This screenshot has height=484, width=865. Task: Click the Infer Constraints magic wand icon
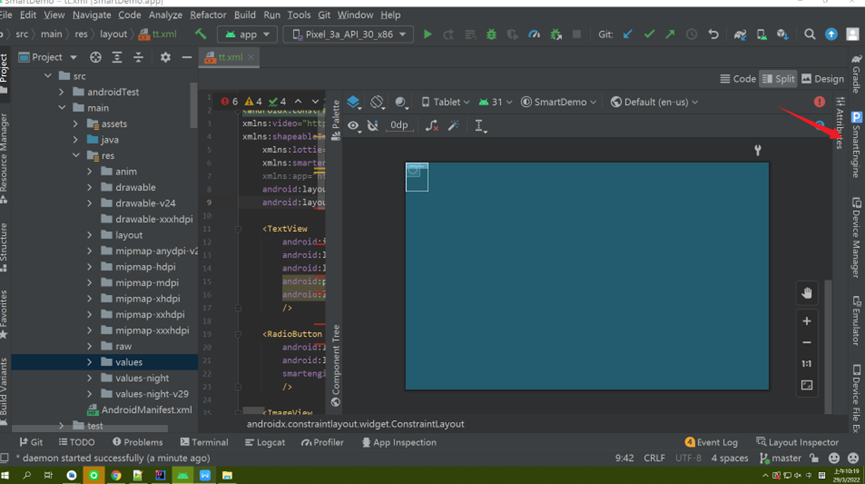tap(453, 126)
